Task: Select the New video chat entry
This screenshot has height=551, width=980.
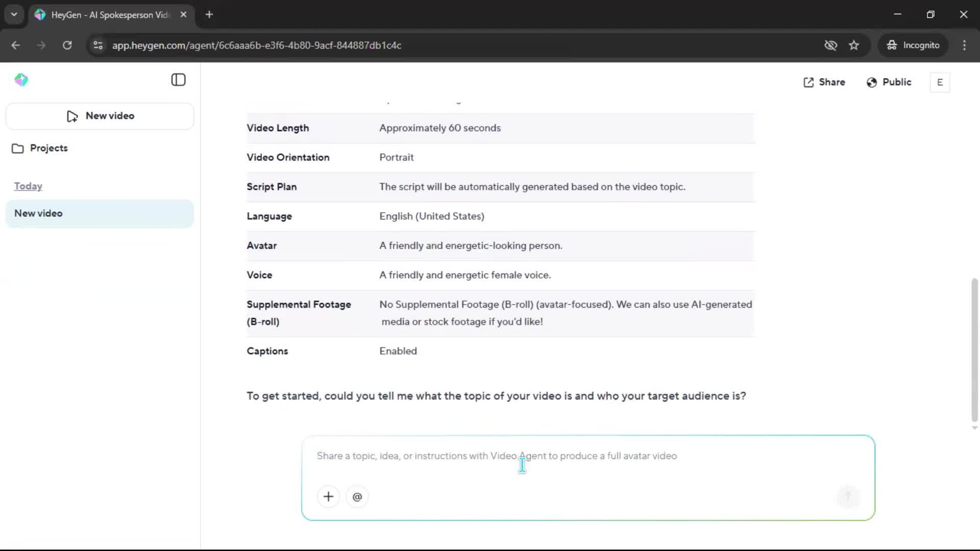Action: [x=100, y=213]
